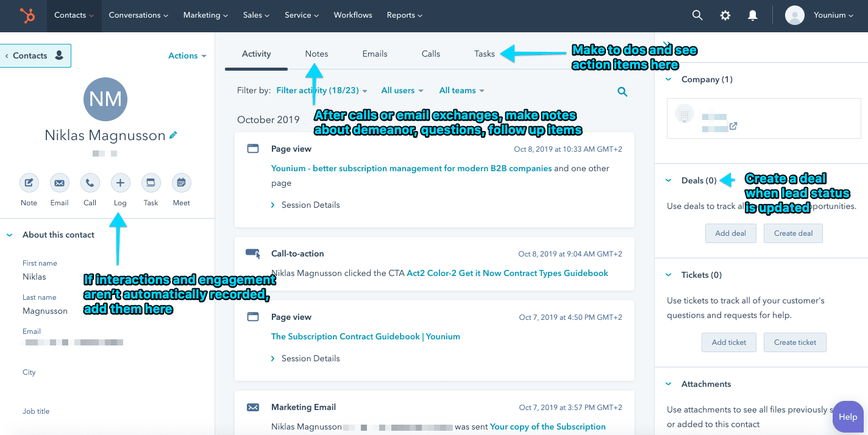Image resolution: width=868 pixels, height=435 pixels.
Task: Click the Add ticket button
Action: tap(729, 342)
